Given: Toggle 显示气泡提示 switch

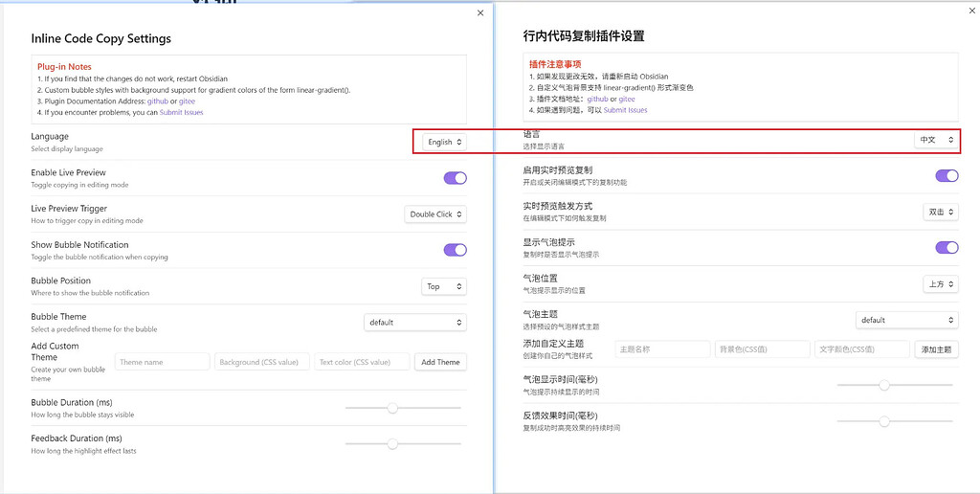Looking at the screenshot, I should pyautogui.click(x=947, y=247).
